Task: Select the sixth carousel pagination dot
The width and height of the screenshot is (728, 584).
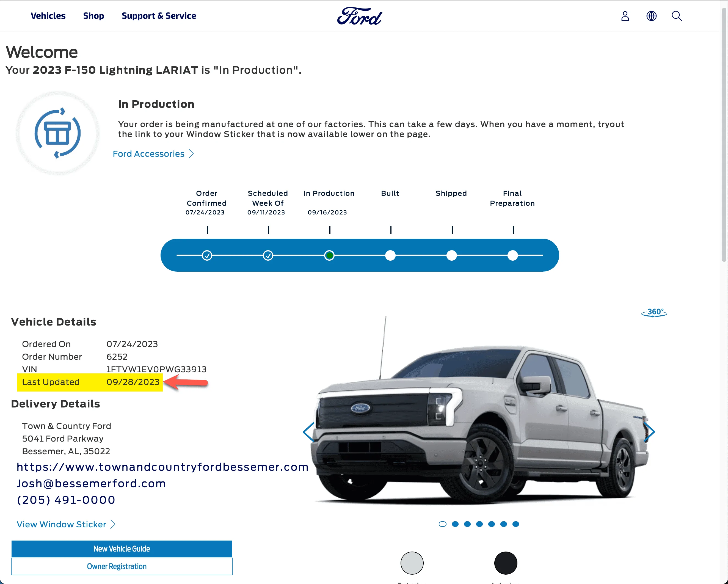Action: (x=503, y=524)
